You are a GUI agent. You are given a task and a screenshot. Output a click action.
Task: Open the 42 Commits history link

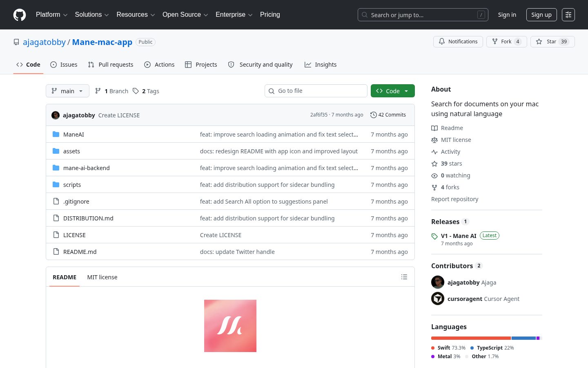point(388,115)
